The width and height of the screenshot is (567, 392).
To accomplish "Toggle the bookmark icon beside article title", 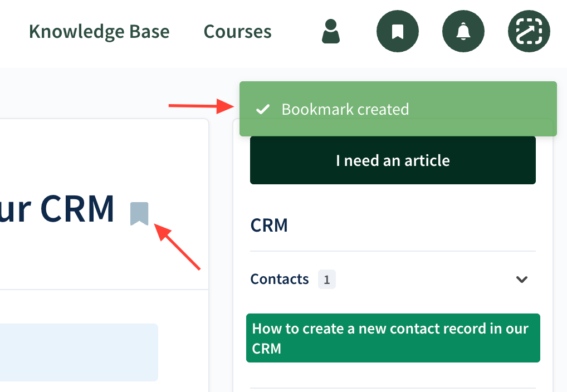I will (x=139, y=214).
